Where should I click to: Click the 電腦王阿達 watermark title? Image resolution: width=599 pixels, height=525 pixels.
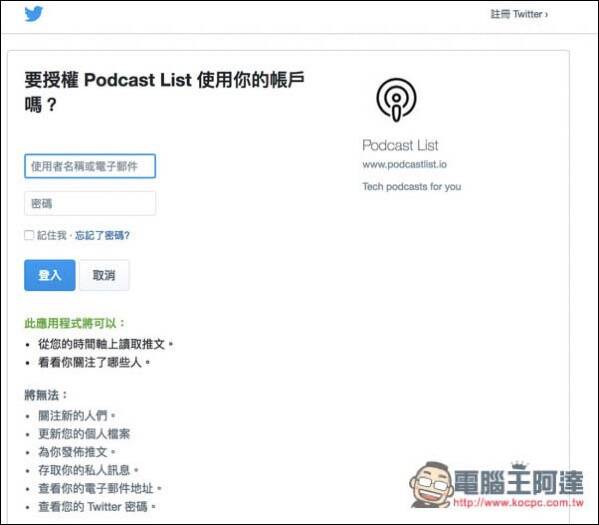coord(519,482)
